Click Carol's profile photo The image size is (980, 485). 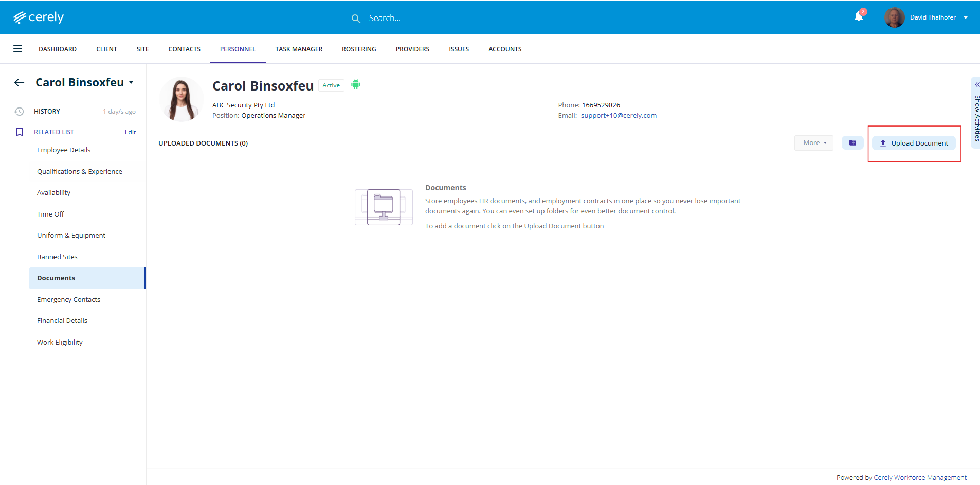tap(180, 99)
